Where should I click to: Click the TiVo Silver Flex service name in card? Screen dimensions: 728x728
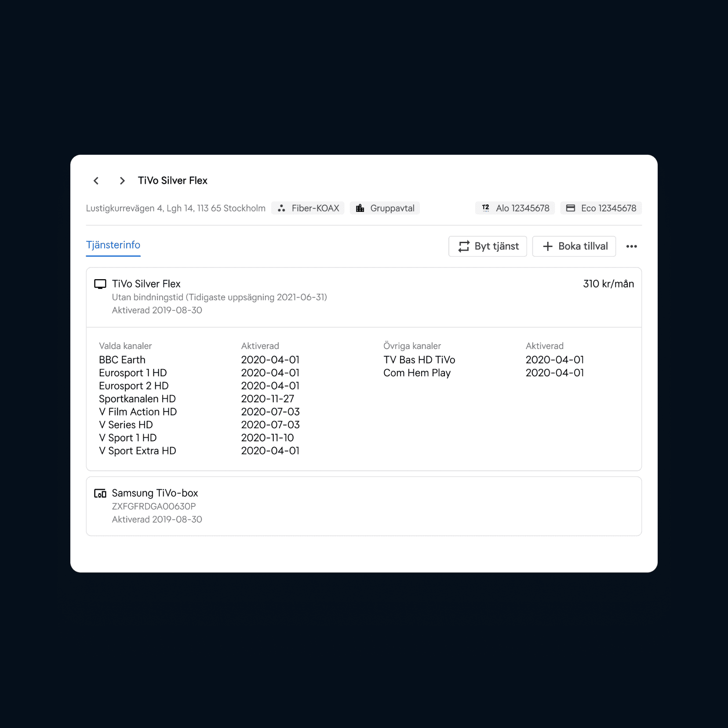click(146, 284)
